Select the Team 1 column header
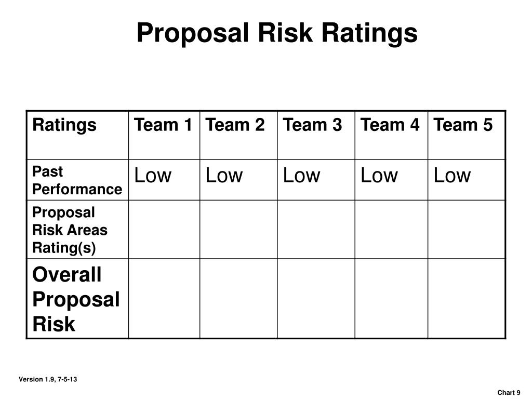 (x=164, y=135)
